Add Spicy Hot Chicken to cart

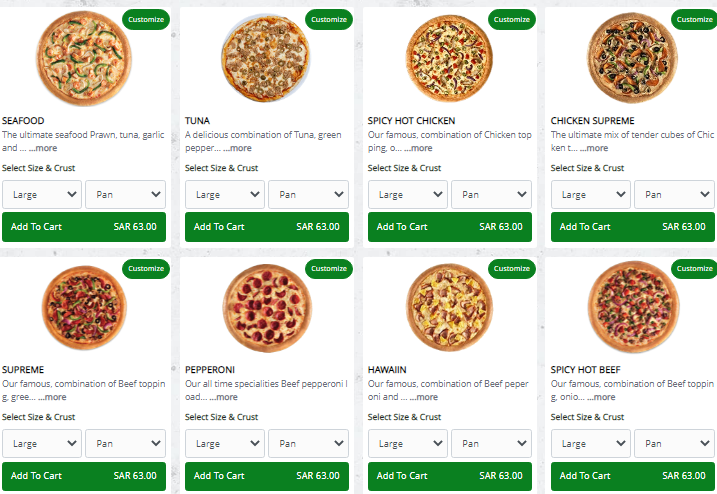click(450, 227)
